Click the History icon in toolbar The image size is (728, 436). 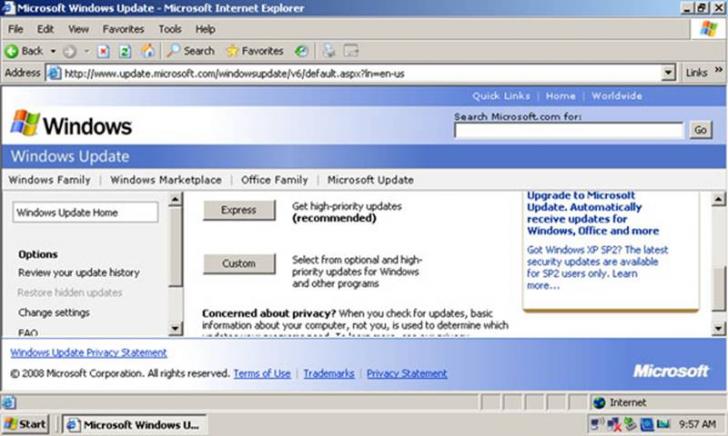point(301,51)
